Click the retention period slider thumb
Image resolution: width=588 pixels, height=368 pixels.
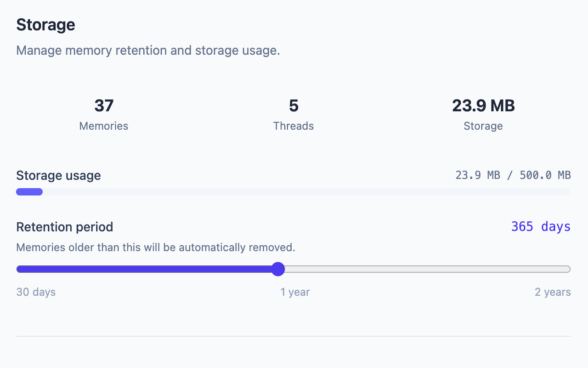(x=278, y=269)
